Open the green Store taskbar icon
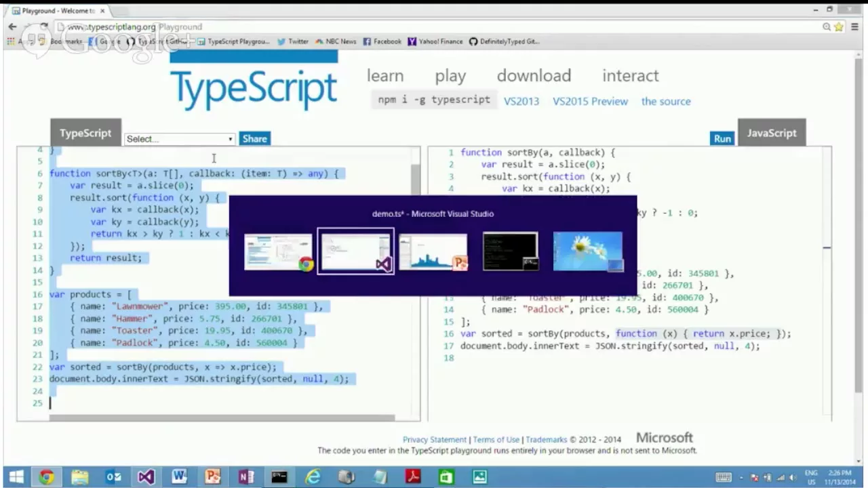868x488 pixels. pos(446,477)
